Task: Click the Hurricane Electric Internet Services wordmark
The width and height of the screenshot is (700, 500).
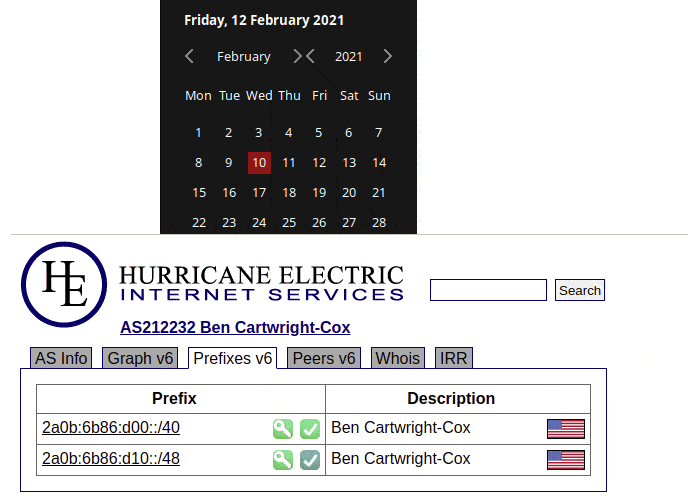Action: (261, 283)
